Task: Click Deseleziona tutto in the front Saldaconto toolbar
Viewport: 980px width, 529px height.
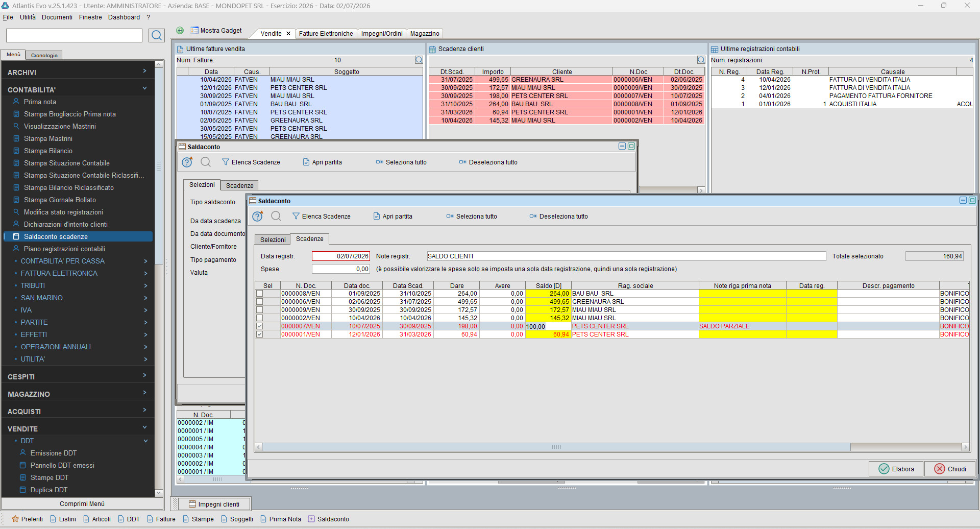Action: click(x=558, y=217)
